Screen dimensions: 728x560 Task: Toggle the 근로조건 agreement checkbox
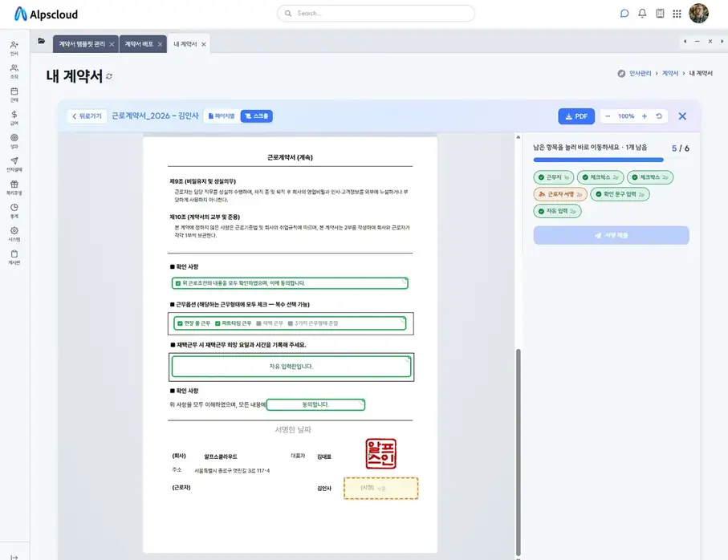(x=178, y=283)
